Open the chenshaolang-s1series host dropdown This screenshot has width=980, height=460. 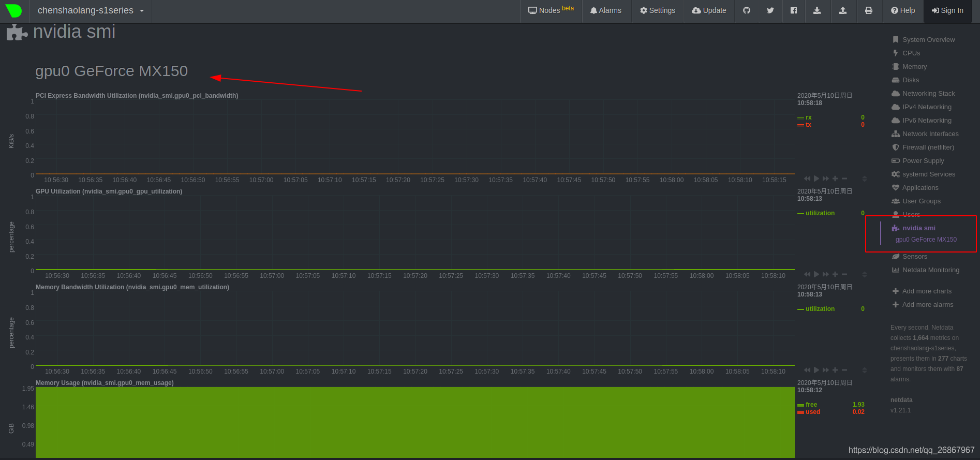[x=91, y=10]
